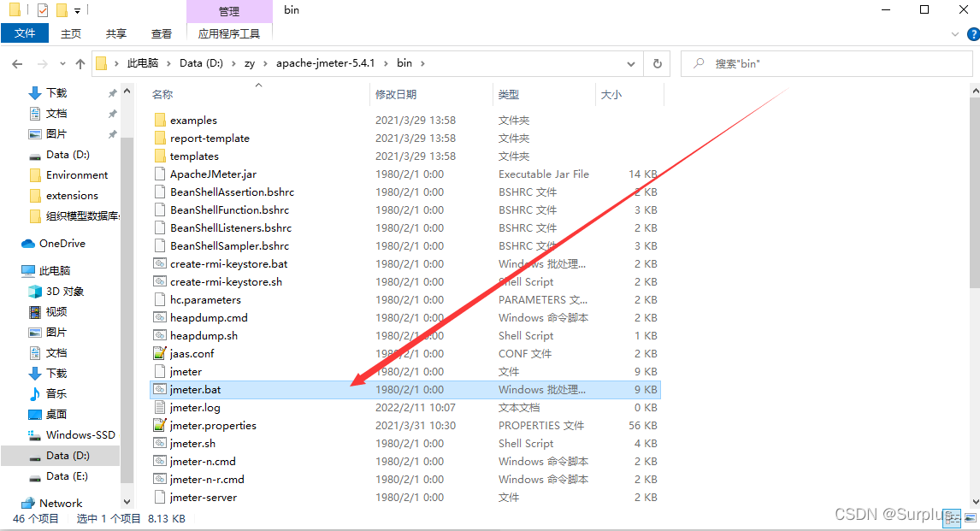Open address bar history dropdown

click(630, 64)
